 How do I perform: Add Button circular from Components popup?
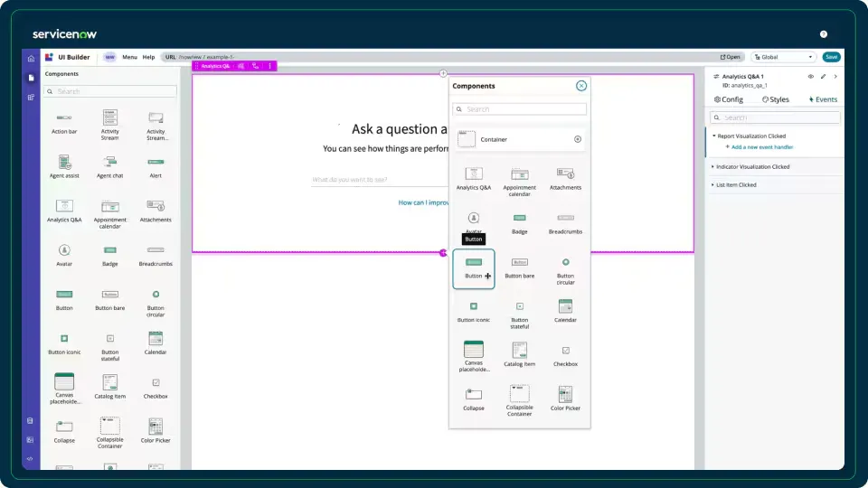click(565, 271)
